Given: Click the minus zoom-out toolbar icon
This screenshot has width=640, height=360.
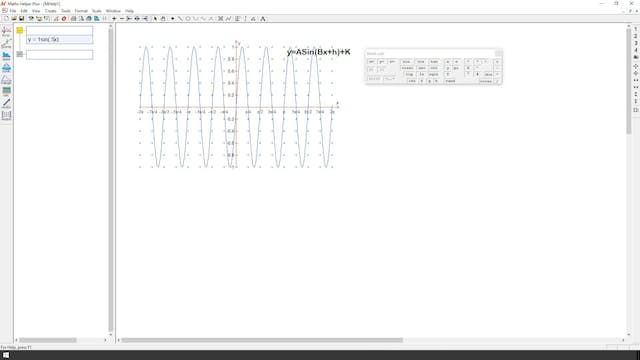Looking at the screenshot, I should tap(121, 18).
